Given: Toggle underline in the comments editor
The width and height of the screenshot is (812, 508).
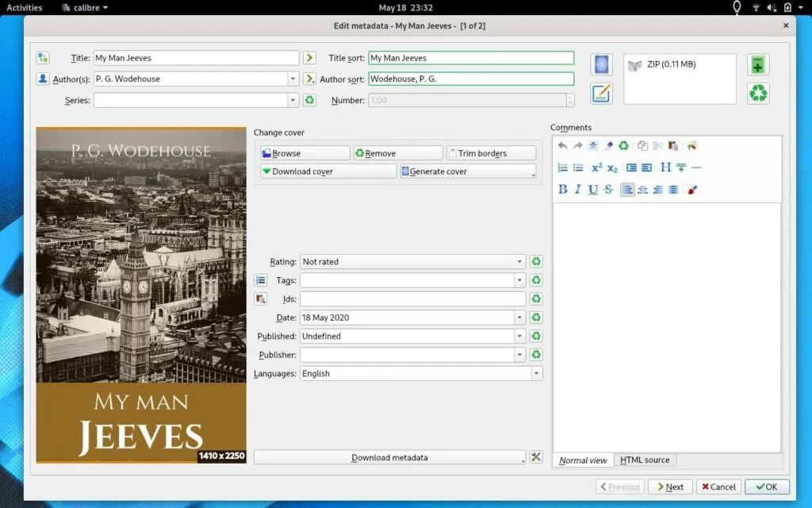Looking at the screenshot, I should pyautogui.click(x=593, y=189).
